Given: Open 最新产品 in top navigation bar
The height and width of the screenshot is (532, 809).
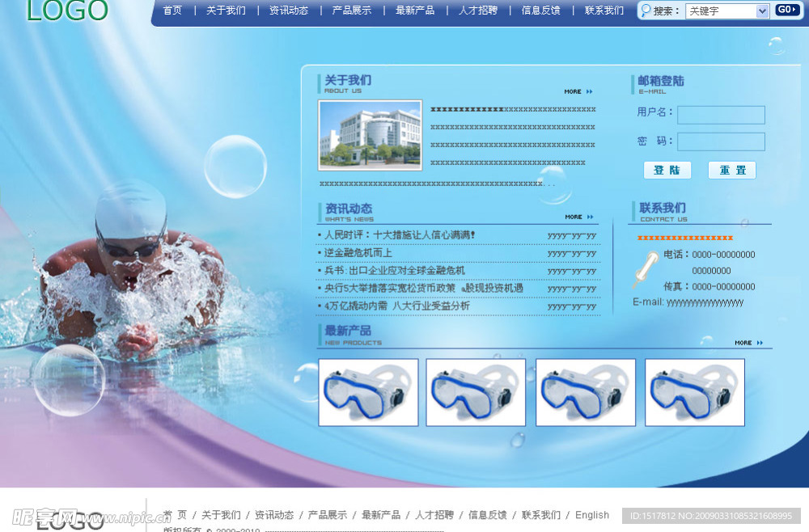Looking at the screenshot, I should pos(415,11).
